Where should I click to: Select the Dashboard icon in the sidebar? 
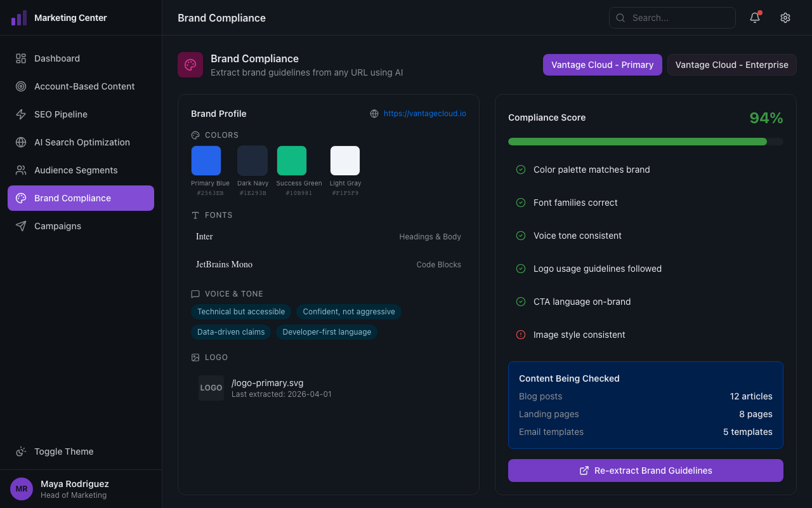click(21, 58)
